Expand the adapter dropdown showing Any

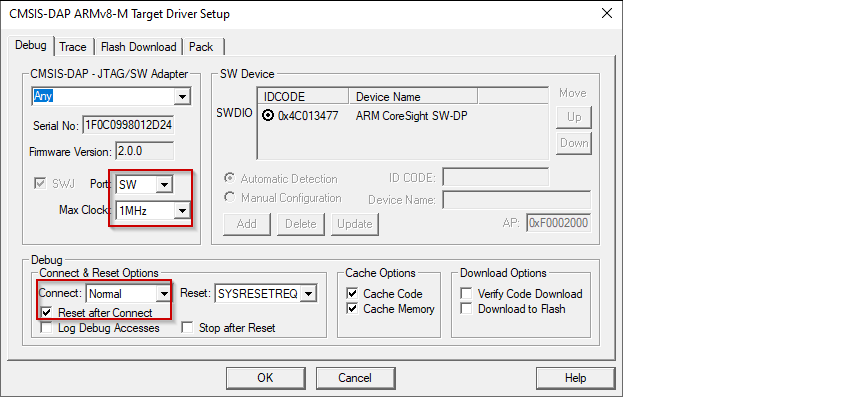tap(182, 97)
